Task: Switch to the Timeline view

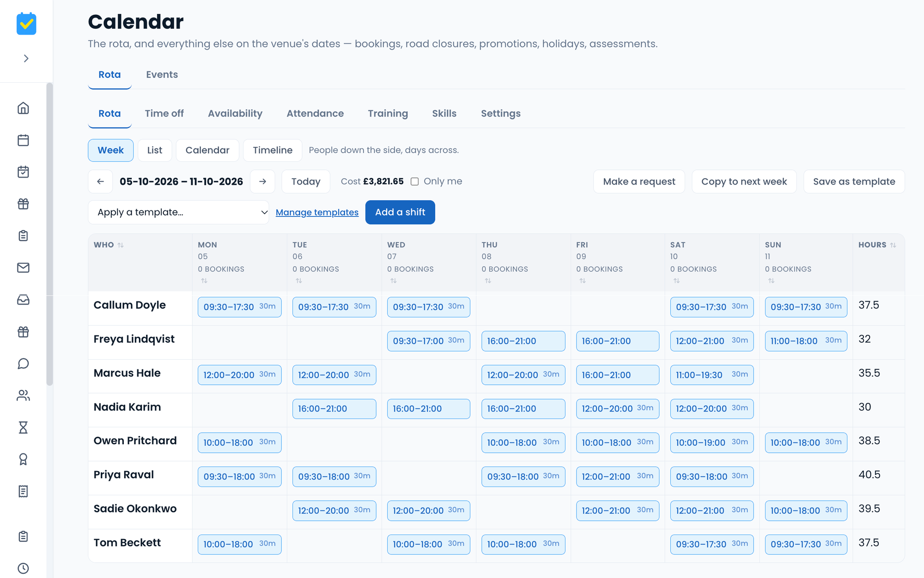Action: (273, 150)
